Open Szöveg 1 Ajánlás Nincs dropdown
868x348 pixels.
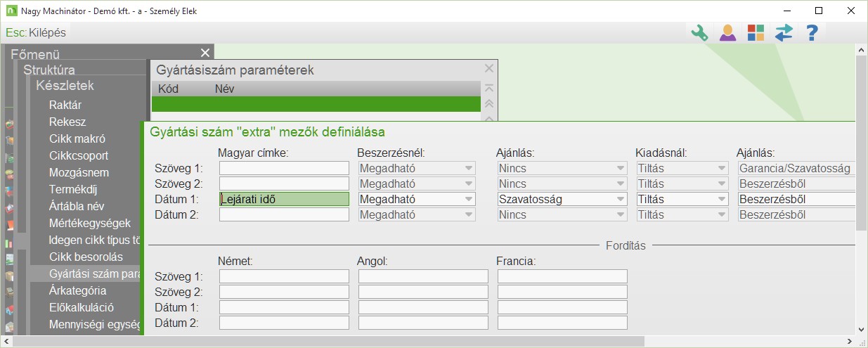click(562, 168)
